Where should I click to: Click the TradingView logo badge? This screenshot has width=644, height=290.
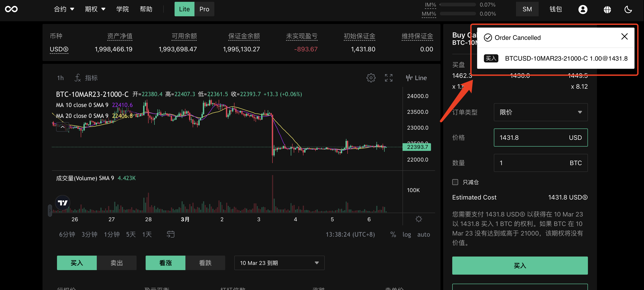click(62, 202)
